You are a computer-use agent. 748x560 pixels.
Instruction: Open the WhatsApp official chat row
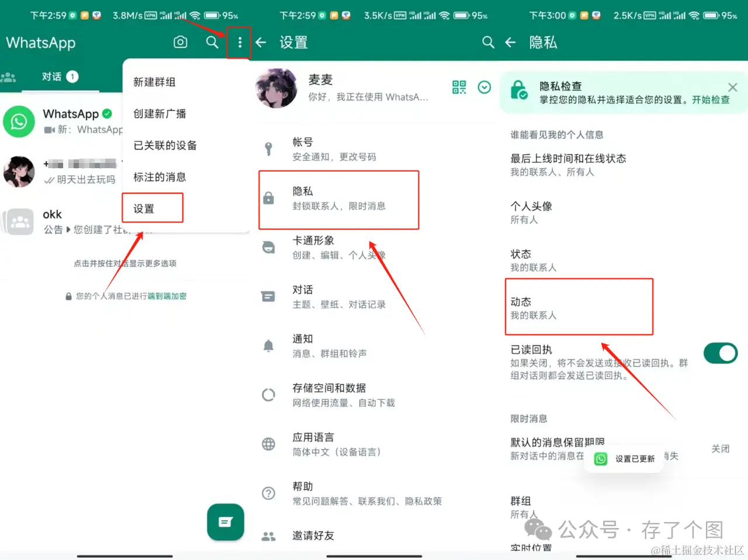point(61,121)
